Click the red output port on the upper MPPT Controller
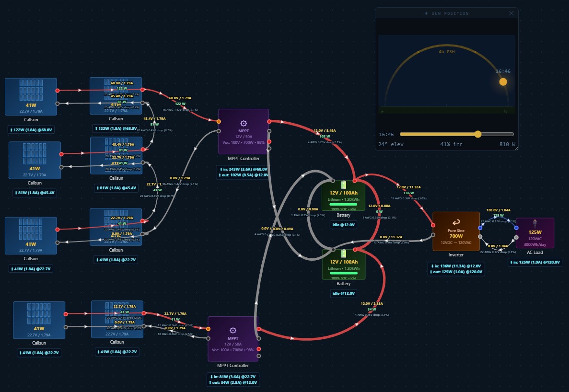Image resolution: width=569 pixels, height=392 pixels. (269, 121)
